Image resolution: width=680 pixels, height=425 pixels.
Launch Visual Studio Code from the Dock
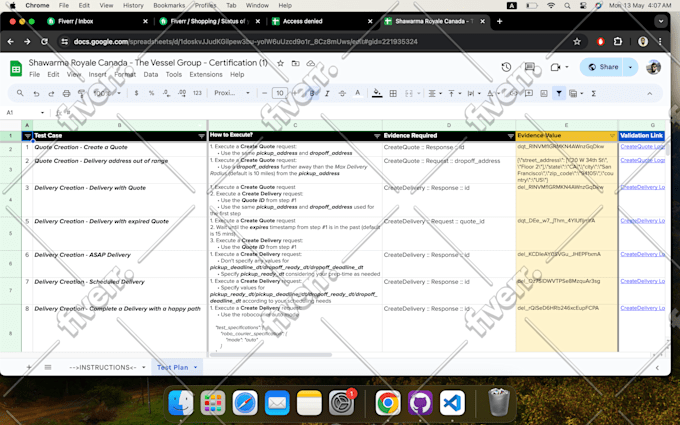pyautogui.click(x=452, y=403)
